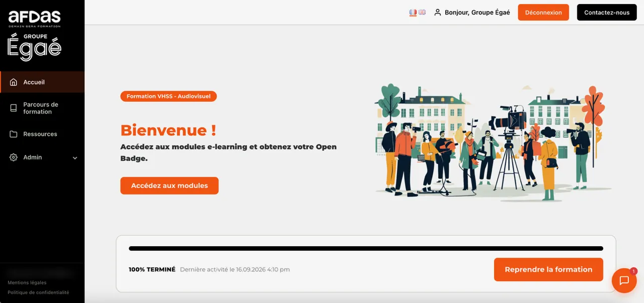The image size is (644, 303).
Task: Click the Bonjour, Groupe Égaé greeting
Action: tap(477, 13)
